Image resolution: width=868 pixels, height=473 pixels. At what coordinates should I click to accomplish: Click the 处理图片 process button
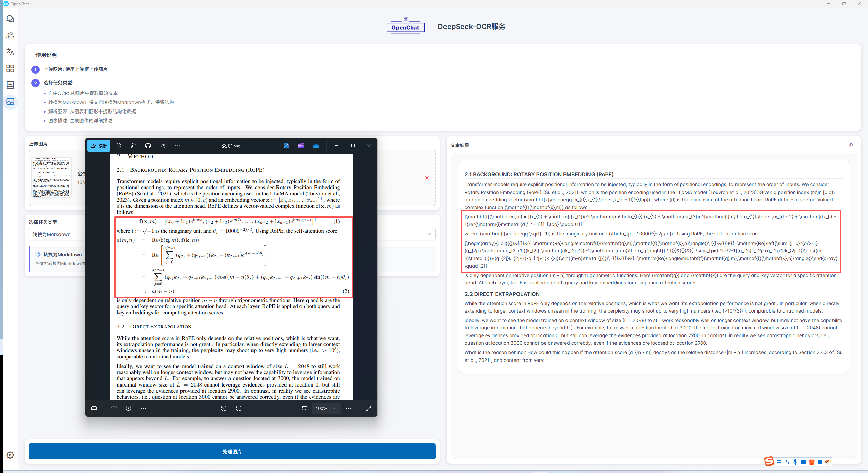pos(232,451)
